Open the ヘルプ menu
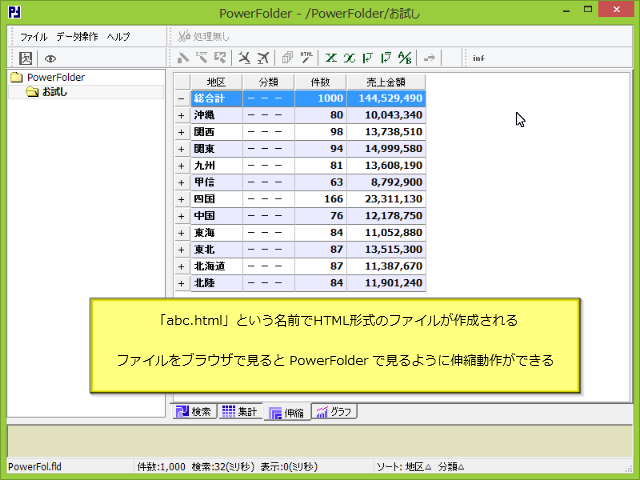The image size is (640, 480). 118,37
